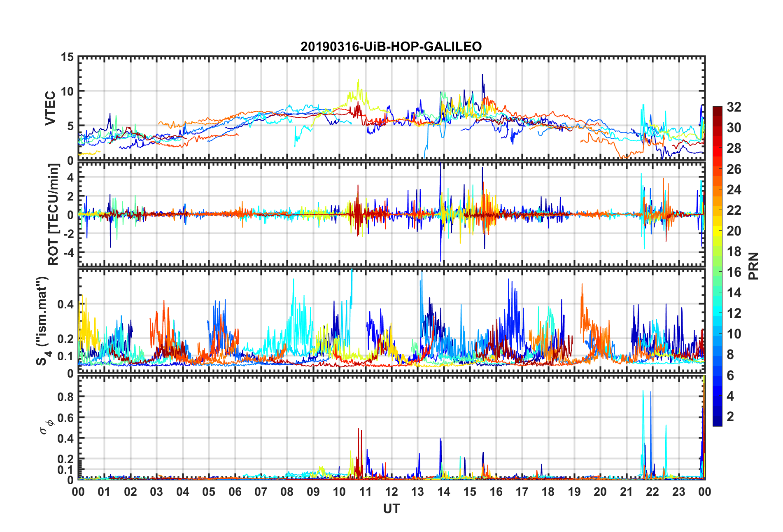The height and width of the screenshot is (532, 783).
Task: Click the PRN colorbar label
Action: tap(753, 266)
